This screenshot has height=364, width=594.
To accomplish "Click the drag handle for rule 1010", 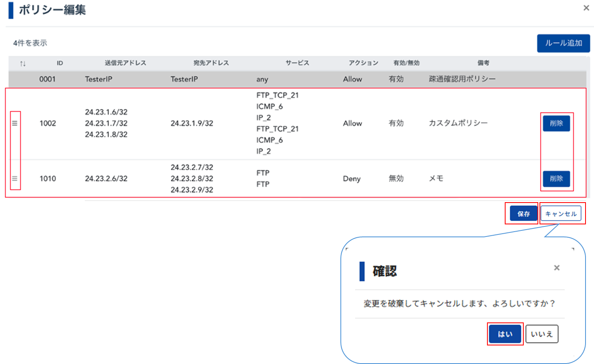I will pos(15,178).
